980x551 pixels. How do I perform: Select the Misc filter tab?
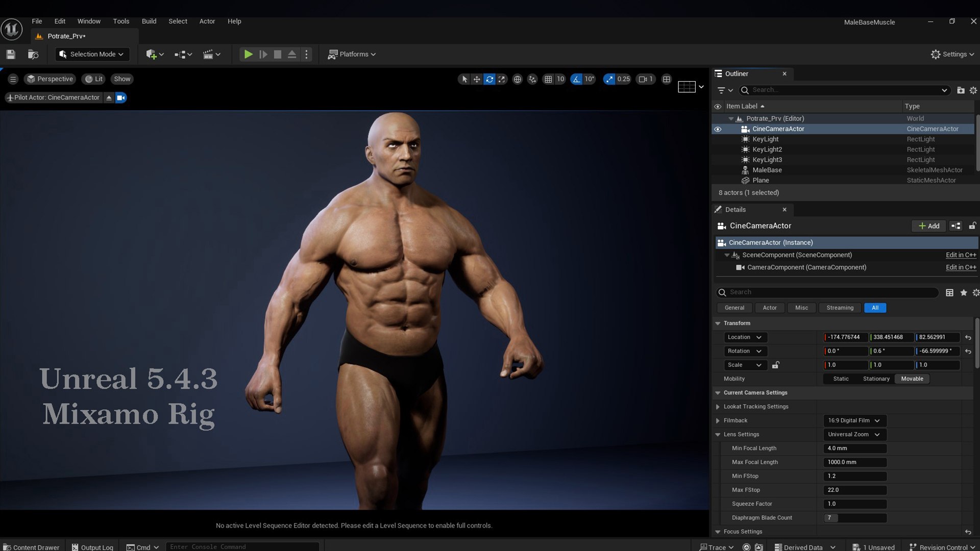coord(801,308)
